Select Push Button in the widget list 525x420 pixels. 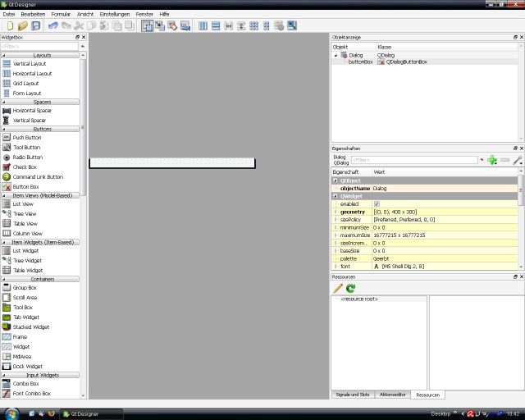26,137
